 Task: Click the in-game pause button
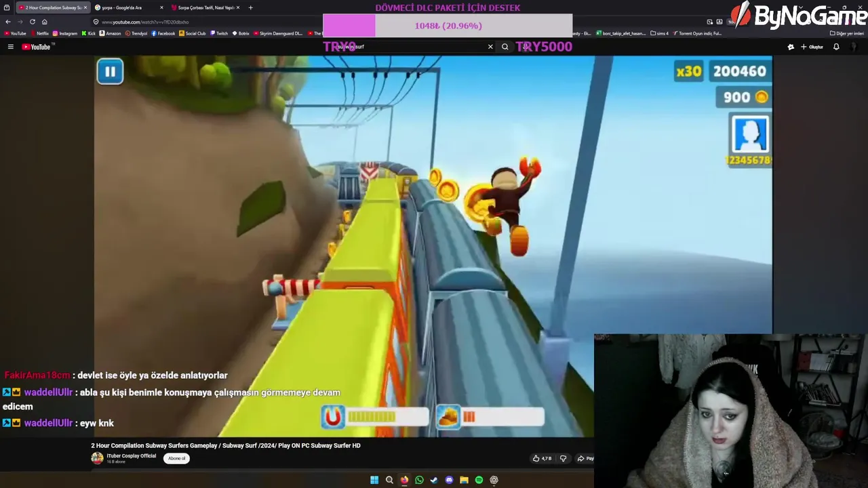point(110,71)
